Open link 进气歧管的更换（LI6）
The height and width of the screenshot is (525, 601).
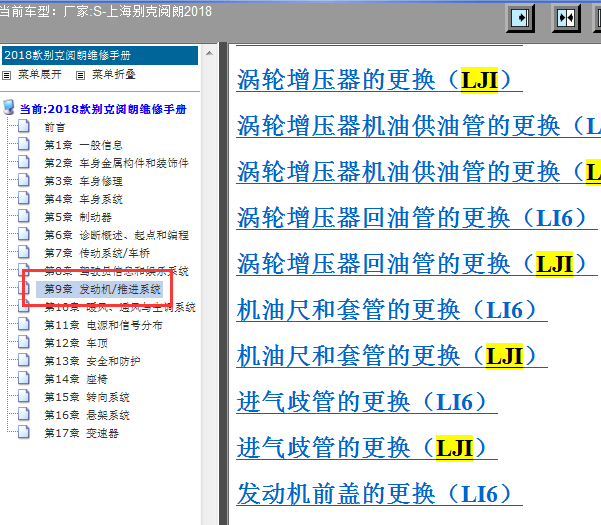tap(367, 402)
